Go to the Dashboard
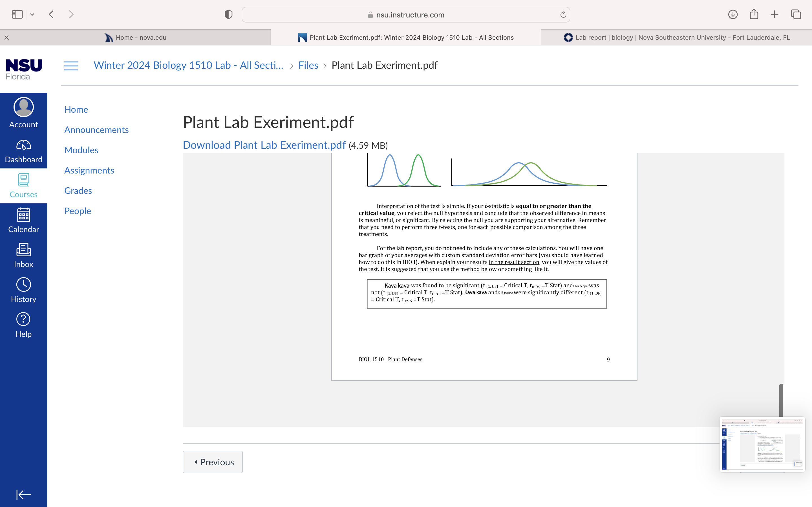This screenshot has height=507, width=812. click(x=23, y=151)
